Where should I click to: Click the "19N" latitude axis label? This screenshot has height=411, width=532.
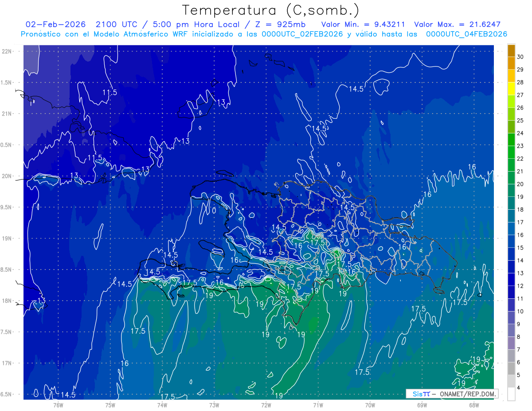(x=7, y=239)
